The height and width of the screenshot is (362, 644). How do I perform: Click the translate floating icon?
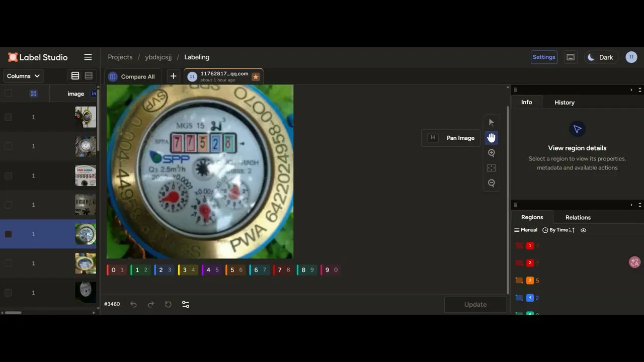[635, 262]
